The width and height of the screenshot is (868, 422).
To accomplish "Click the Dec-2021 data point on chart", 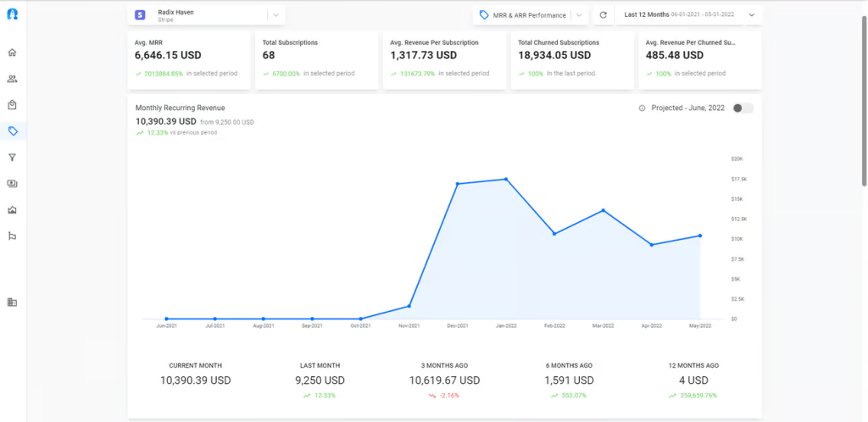I will (458, 184).
